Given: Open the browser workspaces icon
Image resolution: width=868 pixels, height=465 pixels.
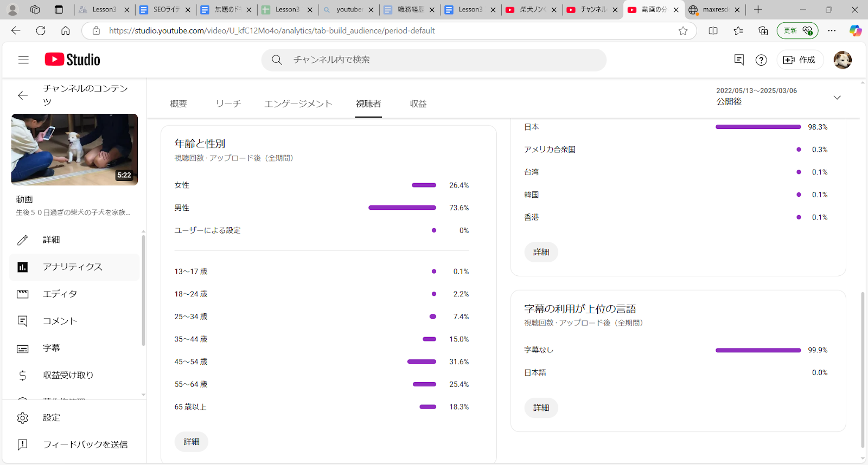Looking at the screenshot, I should coord(35,10).
